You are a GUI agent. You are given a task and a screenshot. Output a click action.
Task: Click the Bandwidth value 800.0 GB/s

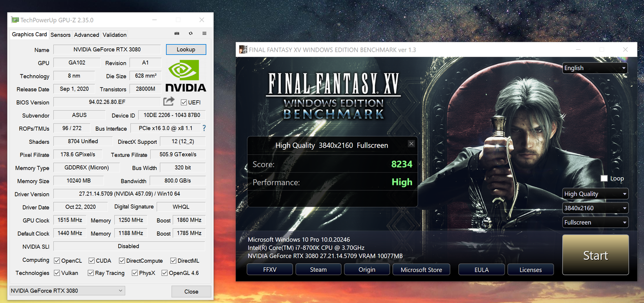tap(178, 181)
